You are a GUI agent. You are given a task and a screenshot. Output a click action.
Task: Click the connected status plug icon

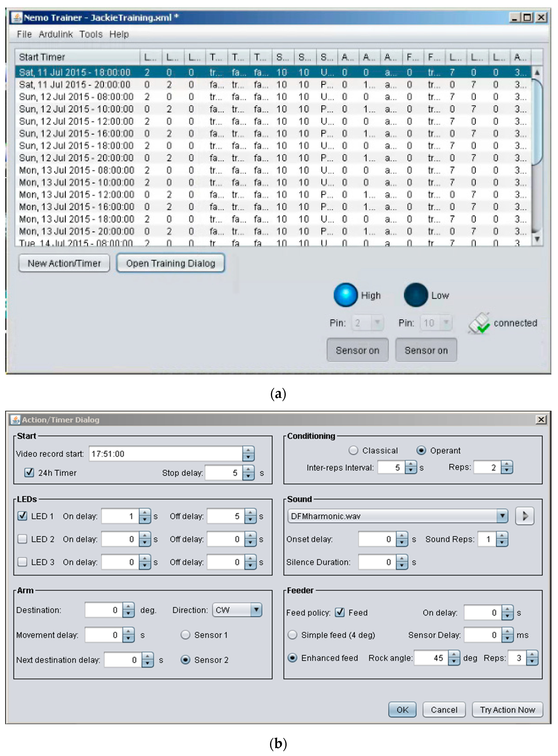[479, 323]
